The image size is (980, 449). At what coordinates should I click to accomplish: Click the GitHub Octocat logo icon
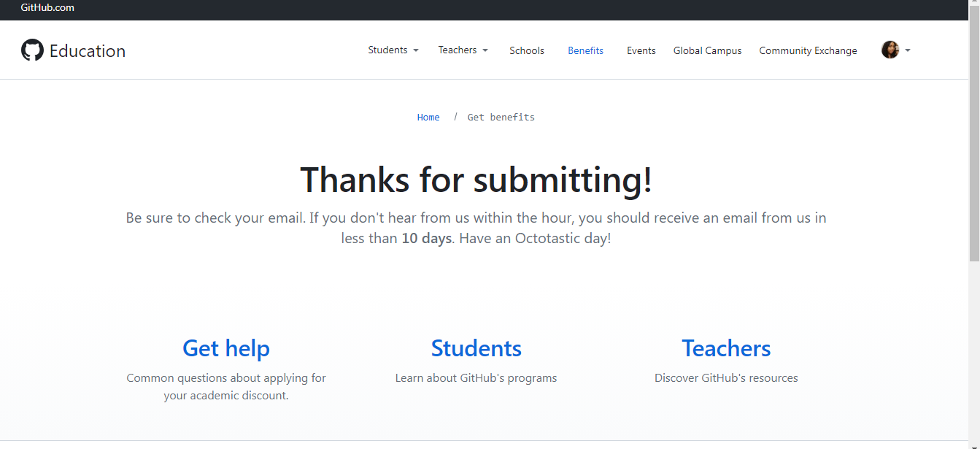[x=32, y=50]
